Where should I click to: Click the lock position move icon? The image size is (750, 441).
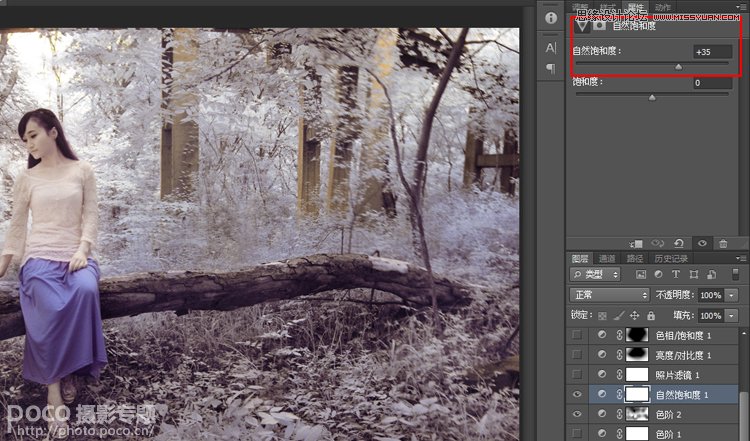pyautogui.click(x=635, y=315)
